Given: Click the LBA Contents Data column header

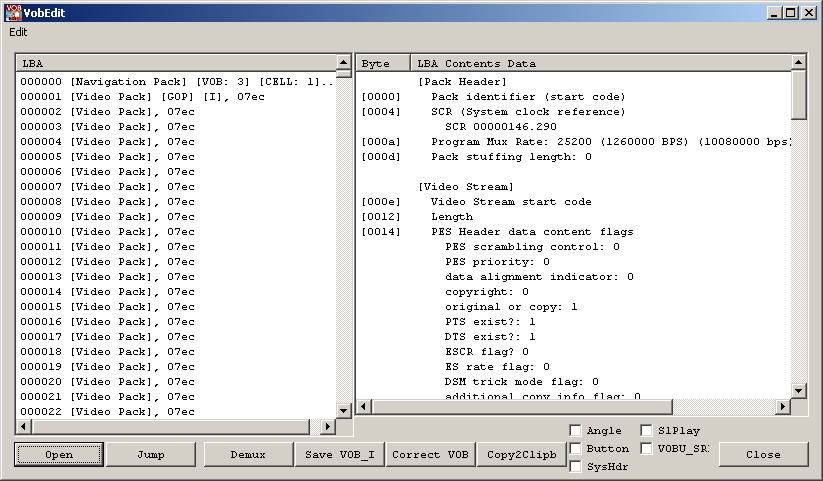Looking at the screenshot, I should [601, 63].
